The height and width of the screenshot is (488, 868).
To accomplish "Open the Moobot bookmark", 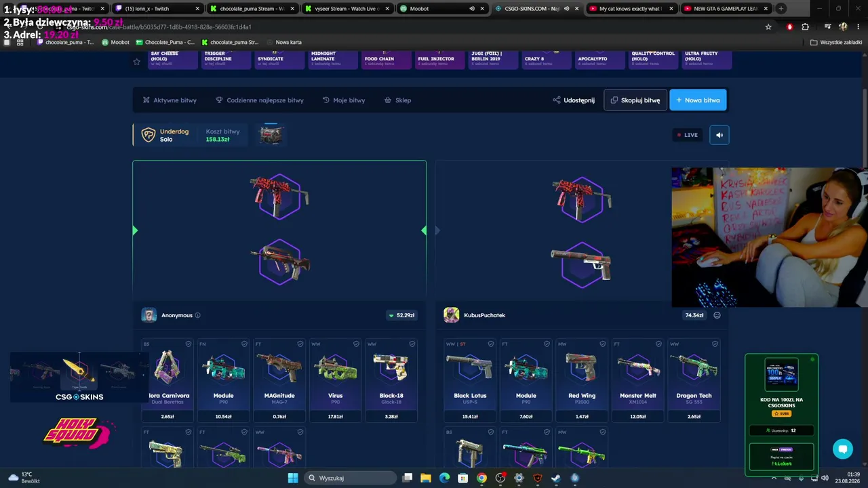I will point(115,42).
